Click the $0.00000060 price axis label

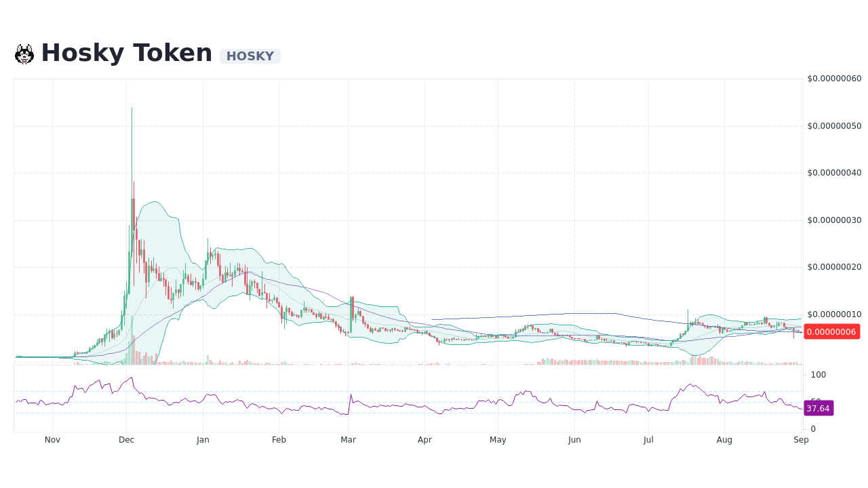tap(833, 78)
